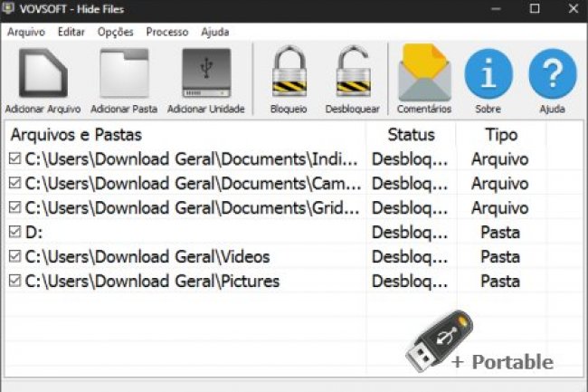Unlock items with the Desbloquear open padlock
Viewport: 588px width, 392px height.
353,72
